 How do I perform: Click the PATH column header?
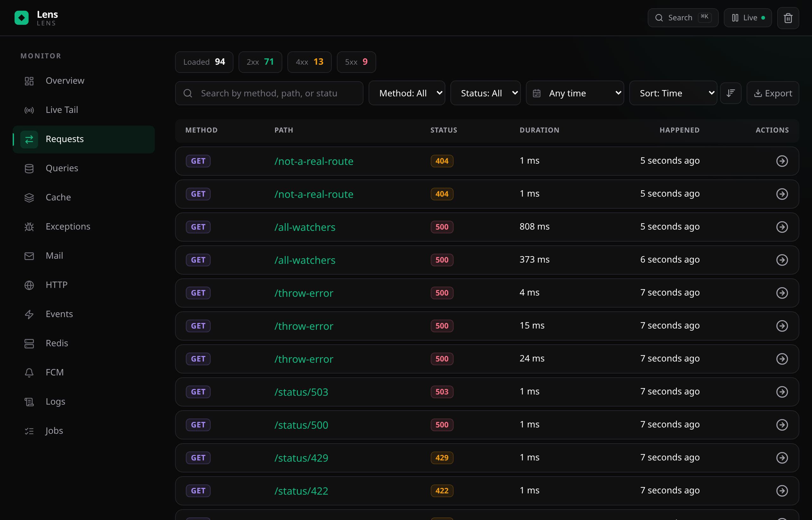click(x=284, y=130)
